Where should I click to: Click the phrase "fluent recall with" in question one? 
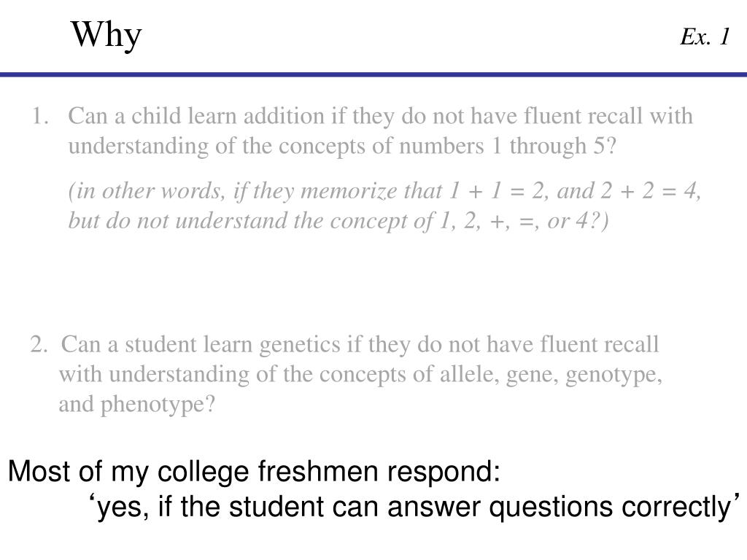608,116
